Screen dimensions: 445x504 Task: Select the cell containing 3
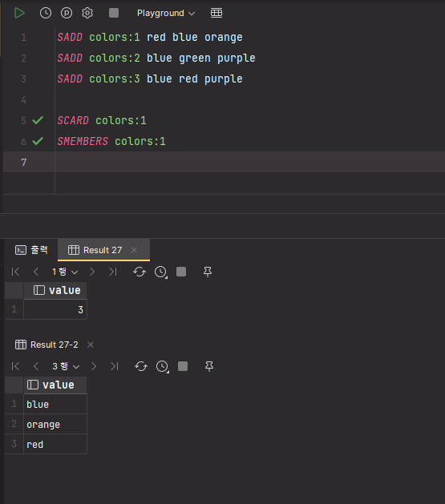tap(55, 309)
